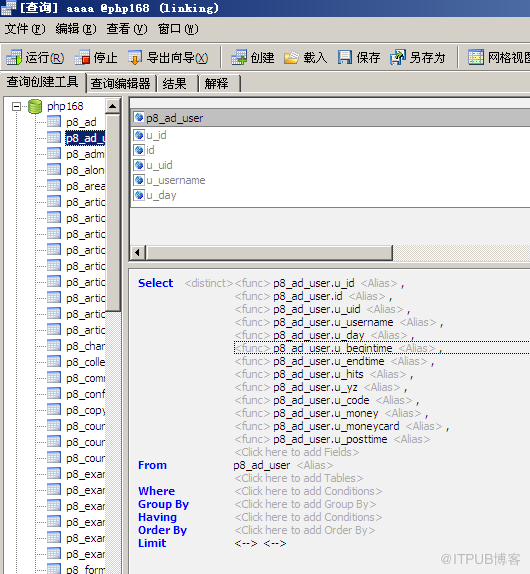Open the Window (窗口) menu
The height and width of the screenshot is (574, 530).
[x=178, y=29]
